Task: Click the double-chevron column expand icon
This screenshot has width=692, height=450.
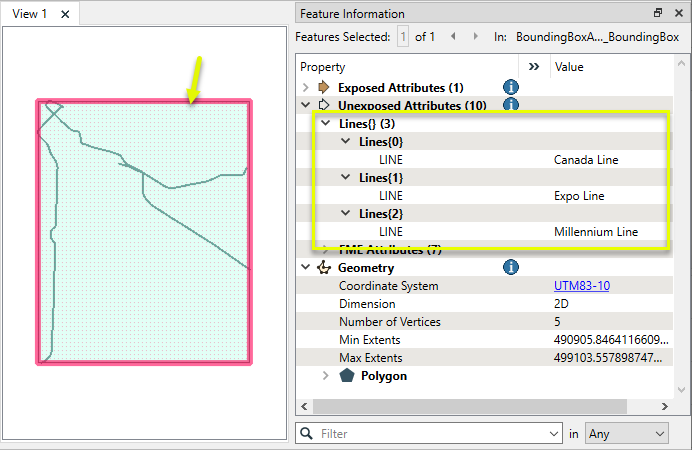Action: point(533,67)
